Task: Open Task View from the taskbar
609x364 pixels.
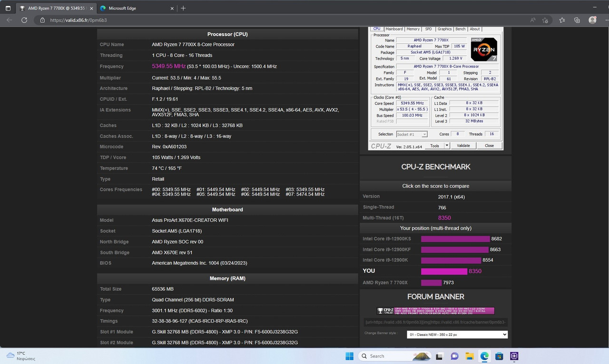Action: [x=440, y=356]
